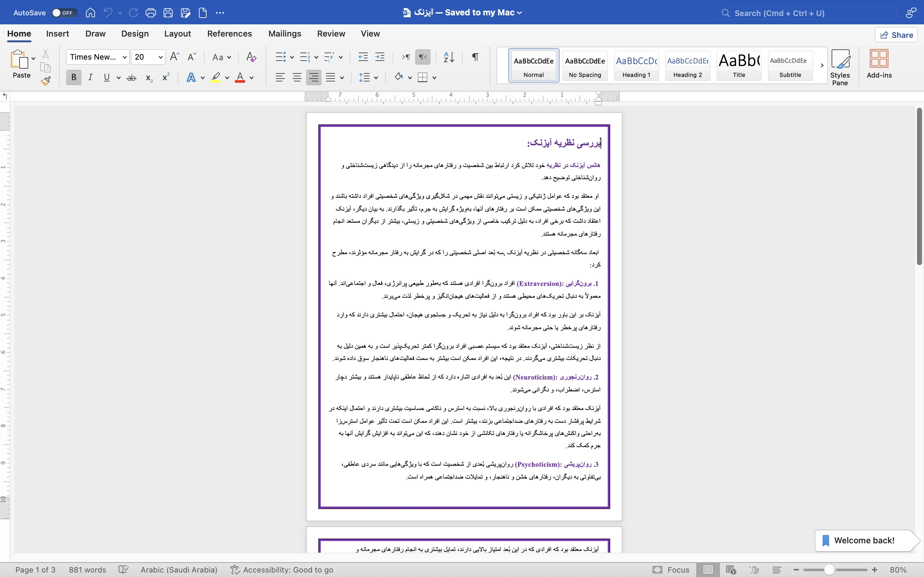924x577 pixels.
Task: Toggle the AutoSave switch
Action: point(64,13)
